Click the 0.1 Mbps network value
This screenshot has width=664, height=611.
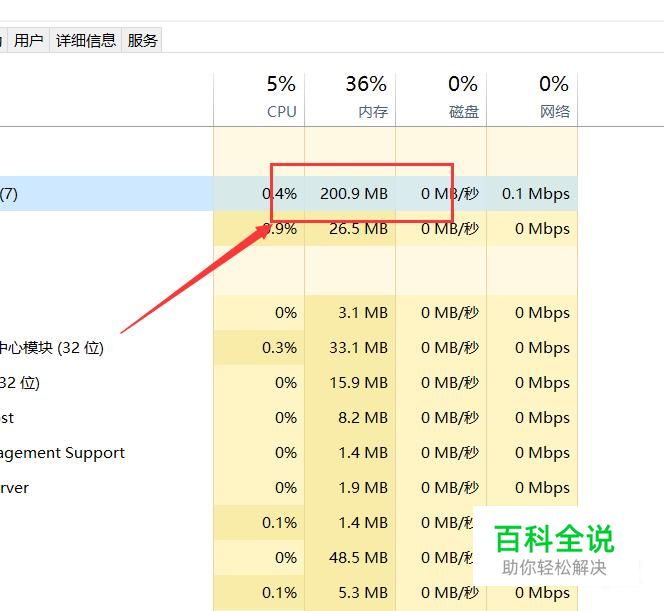click(x=536, y=194)
